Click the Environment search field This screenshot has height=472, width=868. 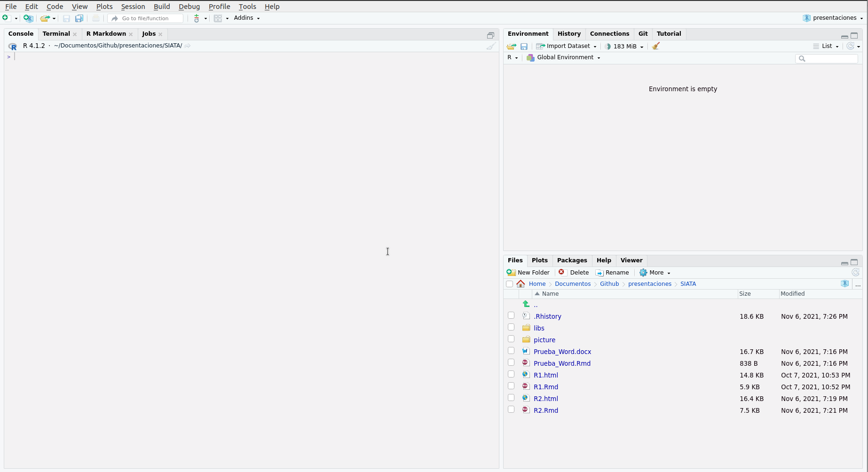coord(827,58)
